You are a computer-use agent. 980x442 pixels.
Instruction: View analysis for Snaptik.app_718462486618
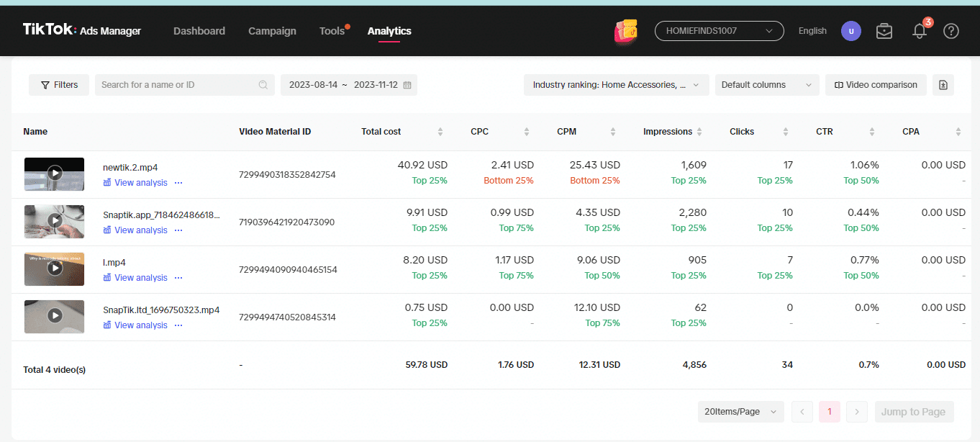click(135, 230)
